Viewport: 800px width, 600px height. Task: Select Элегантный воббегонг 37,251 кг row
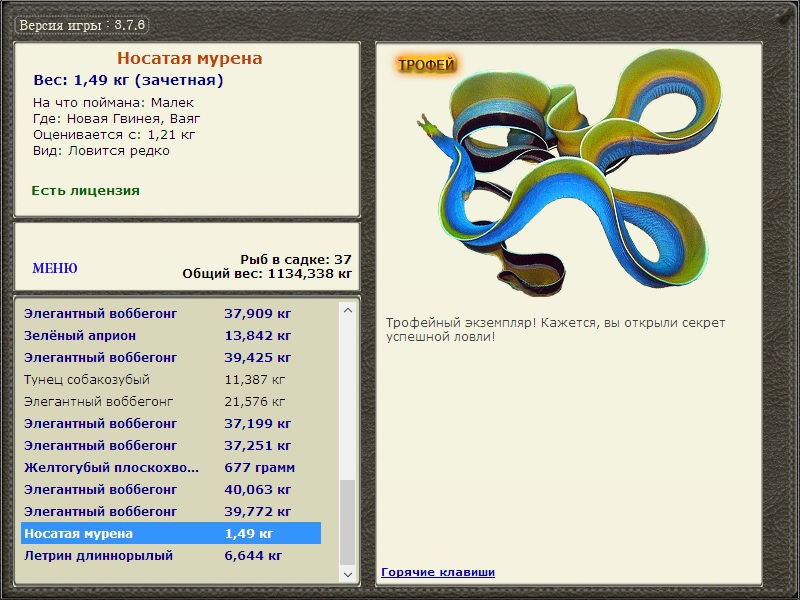point(171,445)
